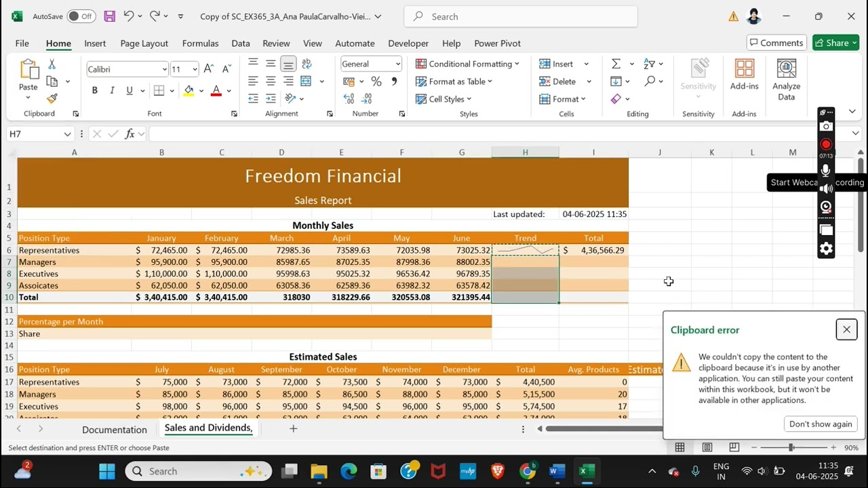Open Google Chrome from taskbar
This screenshot has width=868, height=488.
click(x=528, y=471)
